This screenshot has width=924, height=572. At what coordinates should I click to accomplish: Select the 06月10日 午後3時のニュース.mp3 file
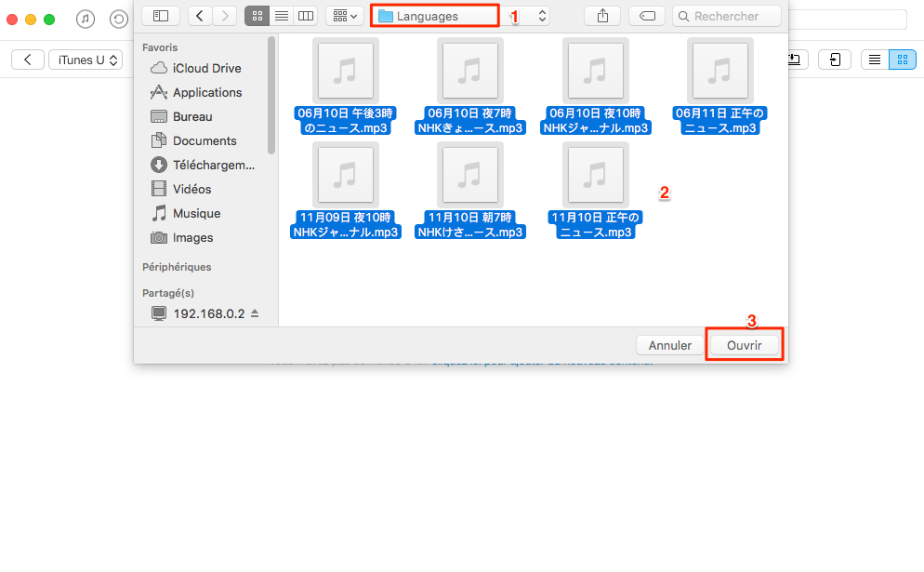345,86
